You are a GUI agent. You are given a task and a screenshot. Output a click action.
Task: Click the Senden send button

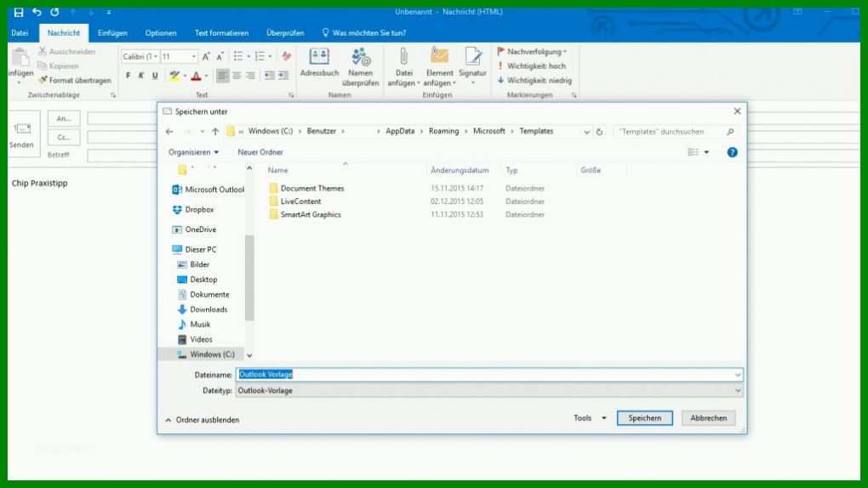(21, 135)
